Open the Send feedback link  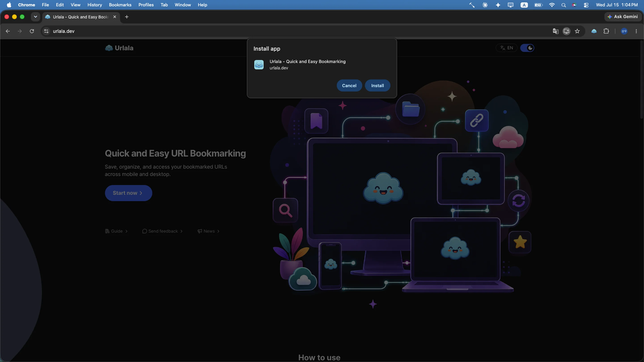point(163,231)
